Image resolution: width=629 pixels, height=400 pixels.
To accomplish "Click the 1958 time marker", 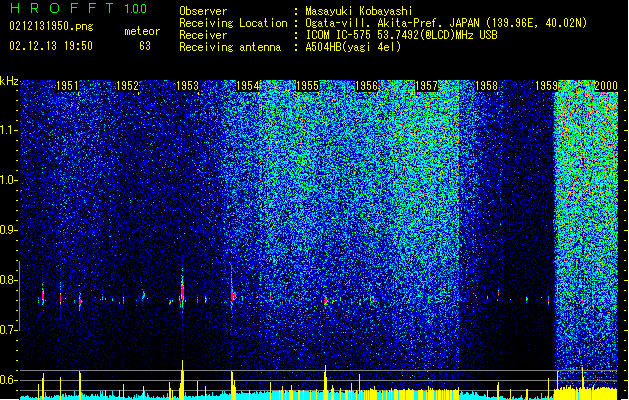I will pos(486,86).
